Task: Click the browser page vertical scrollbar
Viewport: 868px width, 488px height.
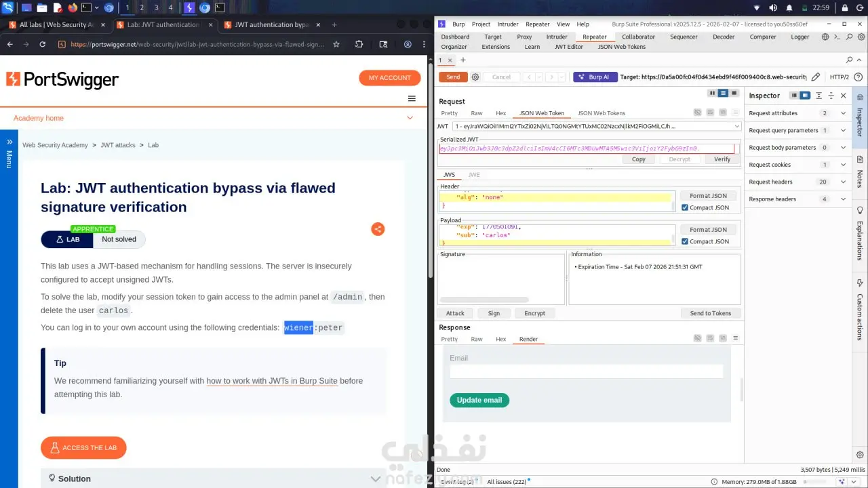Action: (429, 169)
